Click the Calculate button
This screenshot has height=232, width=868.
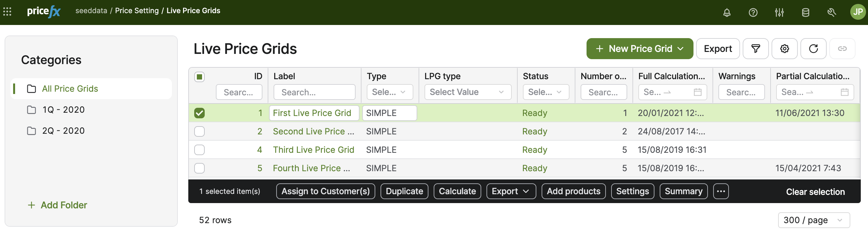(x=457, y=191)
